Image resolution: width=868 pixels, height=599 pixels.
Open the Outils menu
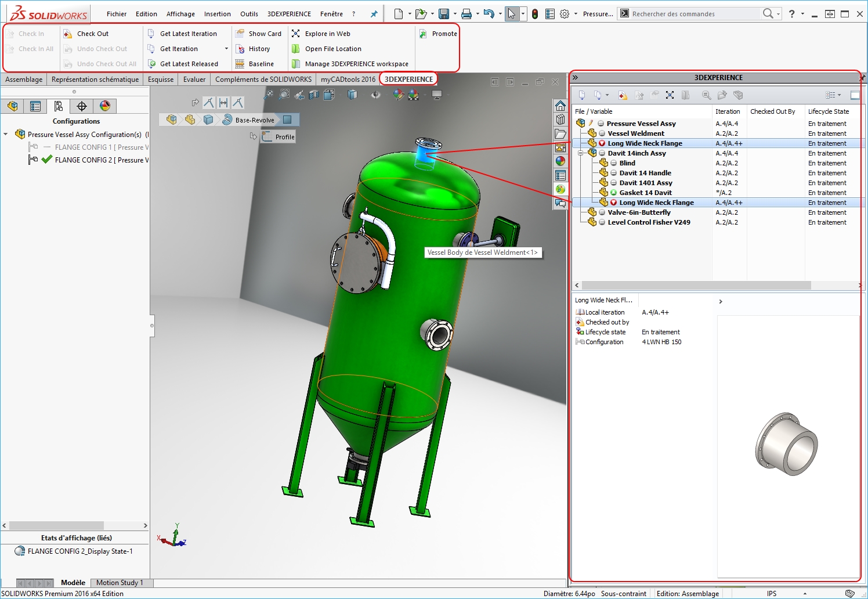249,14
